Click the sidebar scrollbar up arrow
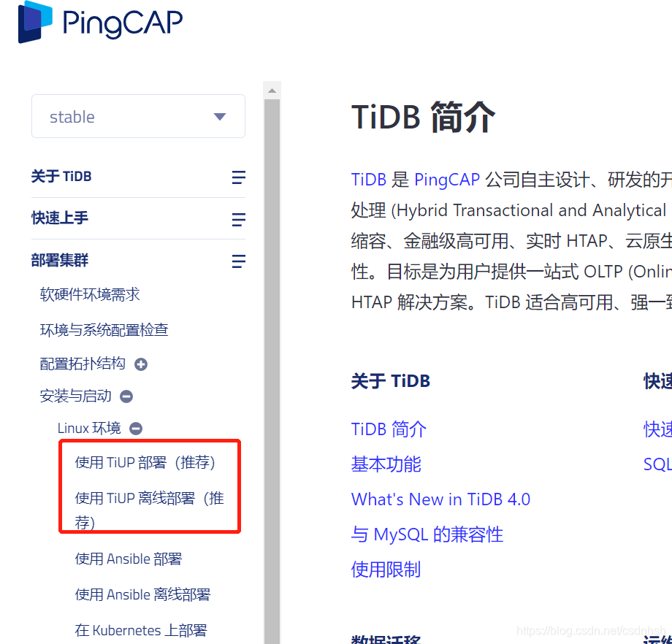Viewport: 672px width, 644px height. (x=272, y=91)
